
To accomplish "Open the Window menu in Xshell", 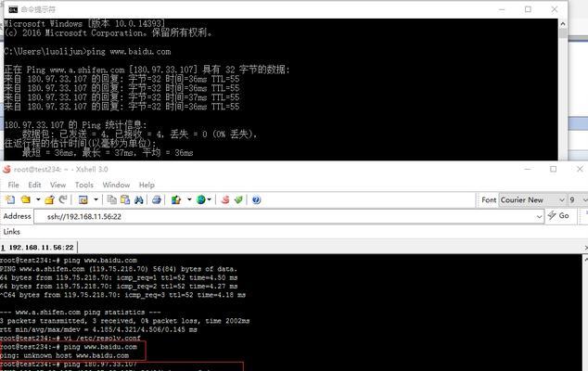I will 116,185.
